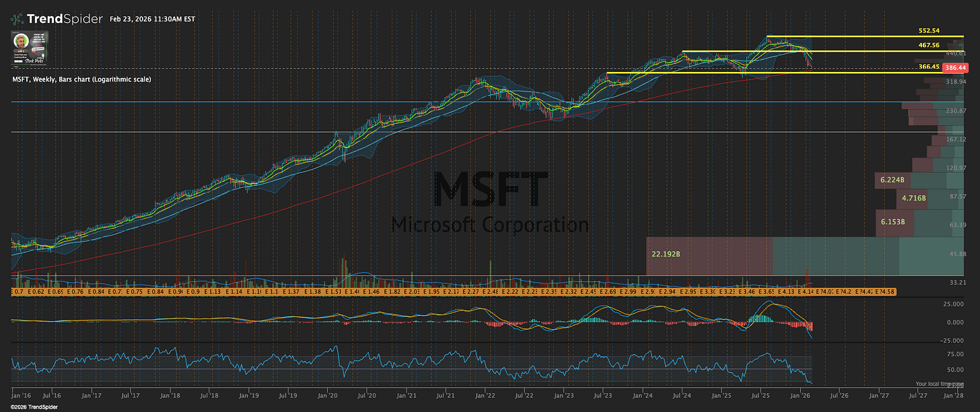Click the E 2.99 earnings marker
This screenshot has height=412, width=980.
(628, 291)
